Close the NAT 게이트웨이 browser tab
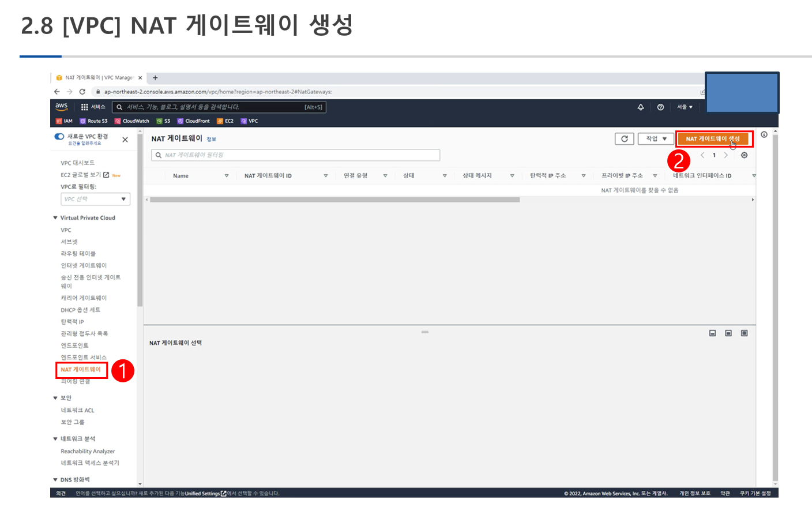This screenshot has height=526, width=812. point(140,78)
